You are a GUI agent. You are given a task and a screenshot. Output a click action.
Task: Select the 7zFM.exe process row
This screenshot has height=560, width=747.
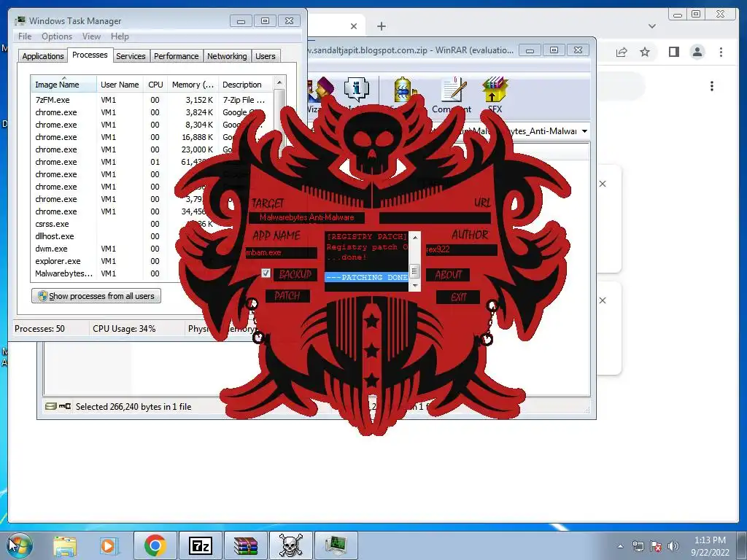point(152,100)
